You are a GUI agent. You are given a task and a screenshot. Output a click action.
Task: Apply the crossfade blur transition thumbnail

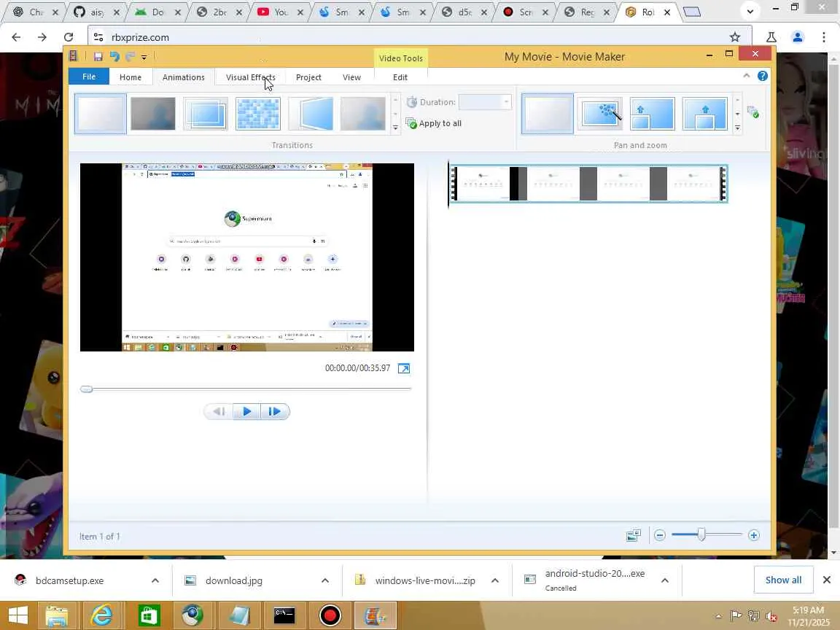click(152, 114)
